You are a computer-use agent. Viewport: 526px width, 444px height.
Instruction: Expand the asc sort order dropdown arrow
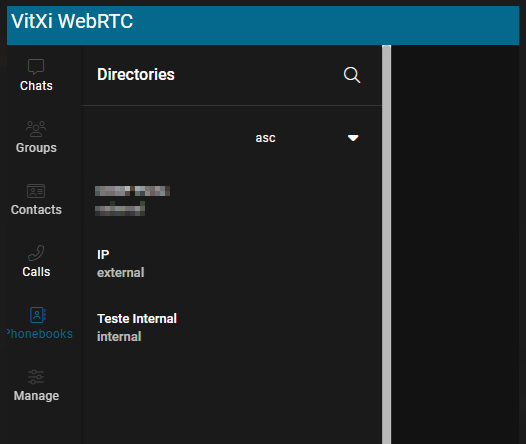[x=353, y=138]
